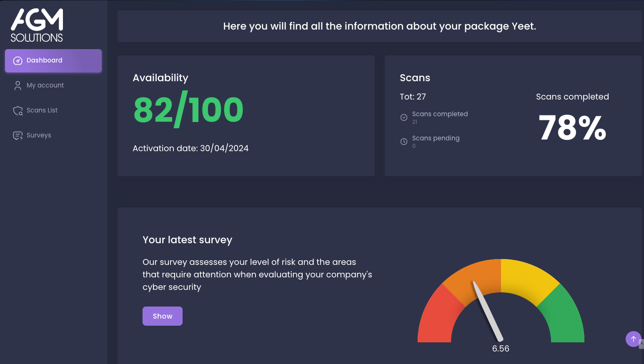Viewport: 644px width, 364px height.
Task: Navigate to Surveys in the sidebar
Action: (39, 135)
